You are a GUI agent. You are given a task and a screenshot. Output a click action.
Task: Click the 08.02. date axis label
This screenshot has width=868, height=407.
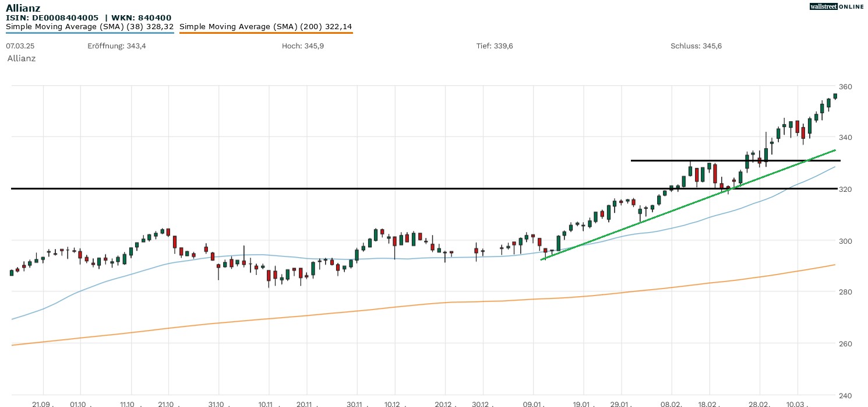pyautogui.click(x=671, y=404)
